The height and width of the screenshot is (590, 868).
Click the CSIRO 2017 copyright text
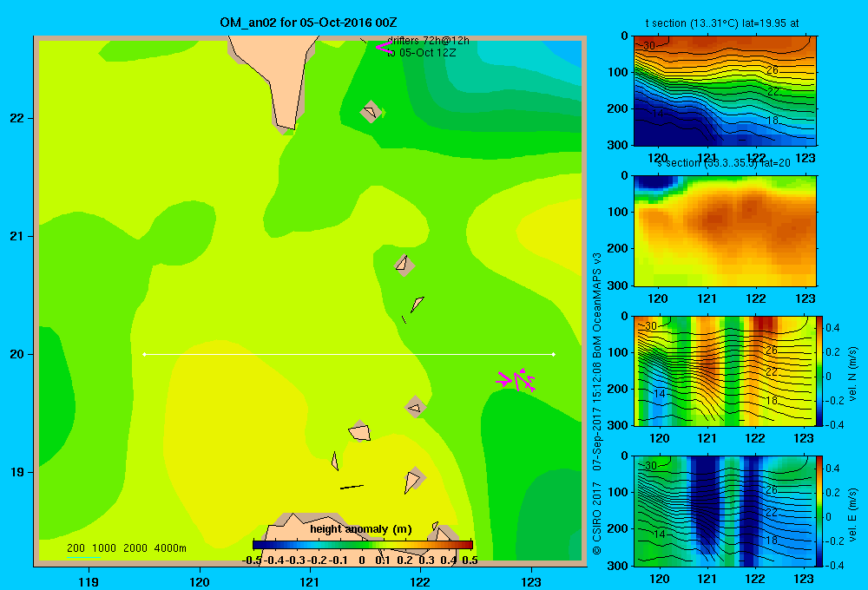(x=597, y=518)
